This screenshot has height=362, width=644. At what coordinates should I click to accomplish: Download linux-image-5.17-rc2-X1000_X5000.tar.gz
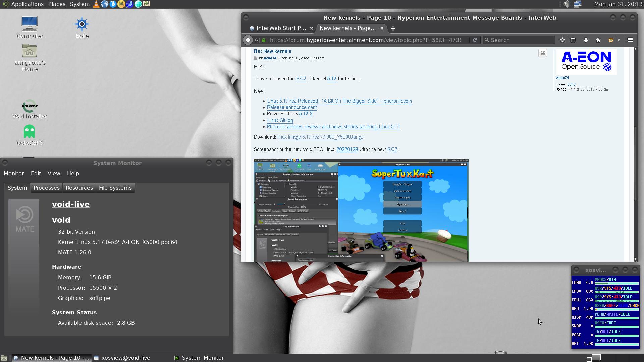coord(320,137)
